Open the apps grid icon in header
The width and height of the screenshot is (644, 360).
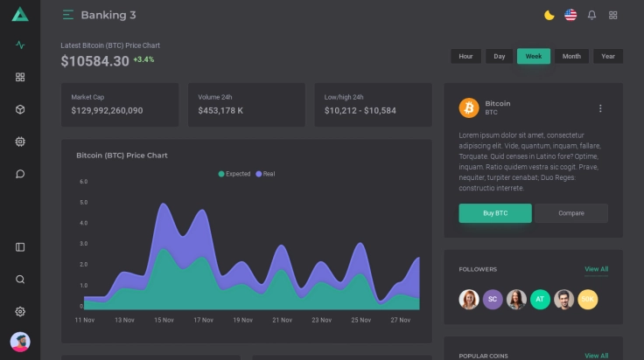pos(613,15)
